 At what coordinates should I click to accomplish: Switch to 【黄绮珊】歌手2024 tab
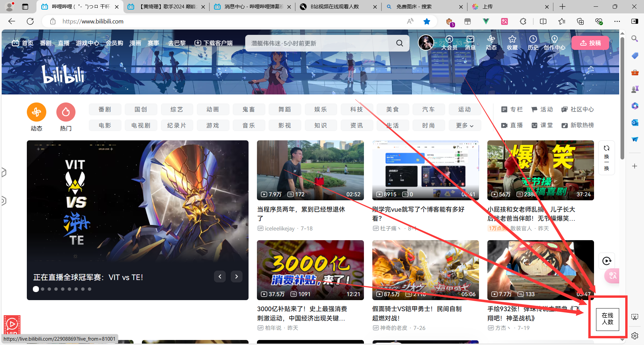[166, 7]
